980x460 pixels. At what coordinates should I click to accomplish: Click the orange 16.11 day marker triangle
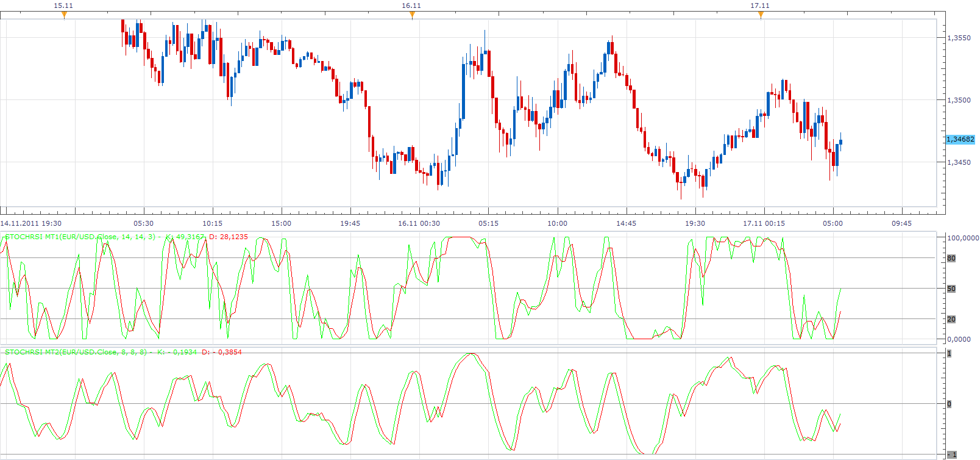(x=412, y=15)
